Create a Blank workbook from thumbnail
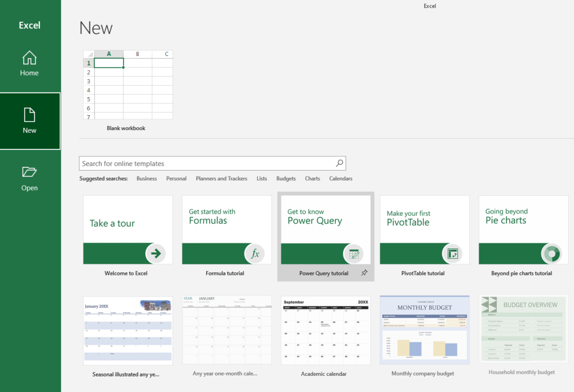 point(128,84)
